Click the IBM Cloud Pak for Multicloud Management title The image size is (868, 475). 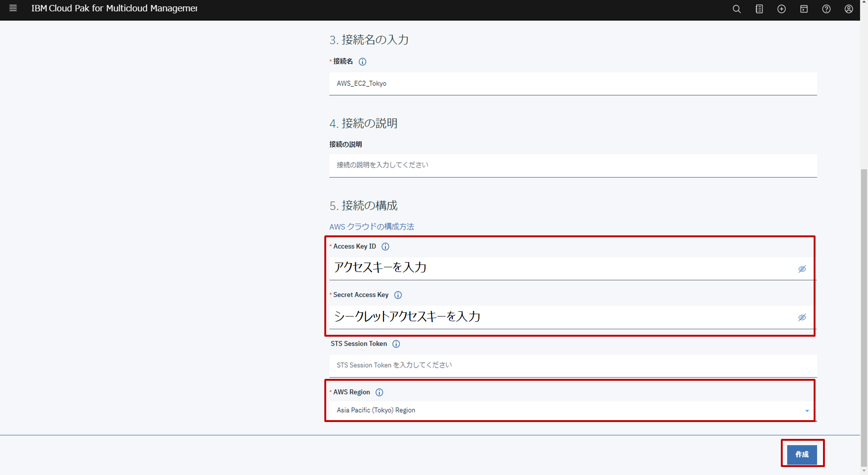(114, 8)
